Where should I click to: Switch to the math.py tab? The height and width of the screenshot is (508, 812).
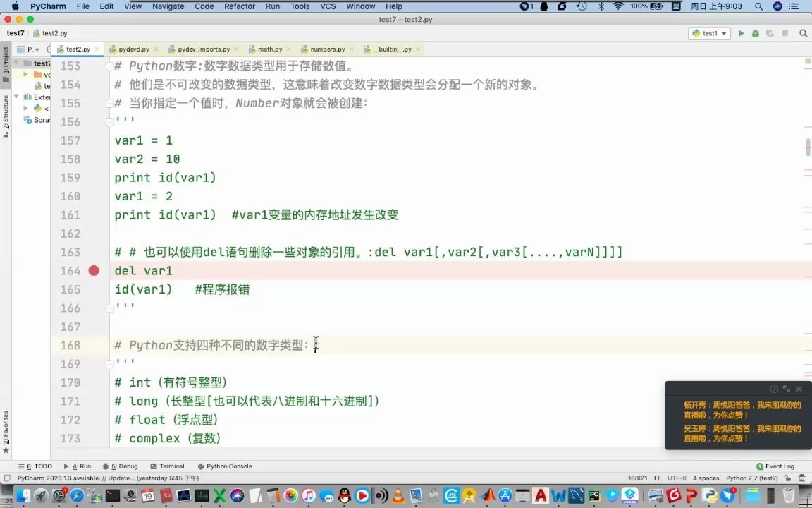tap(269, 49)
